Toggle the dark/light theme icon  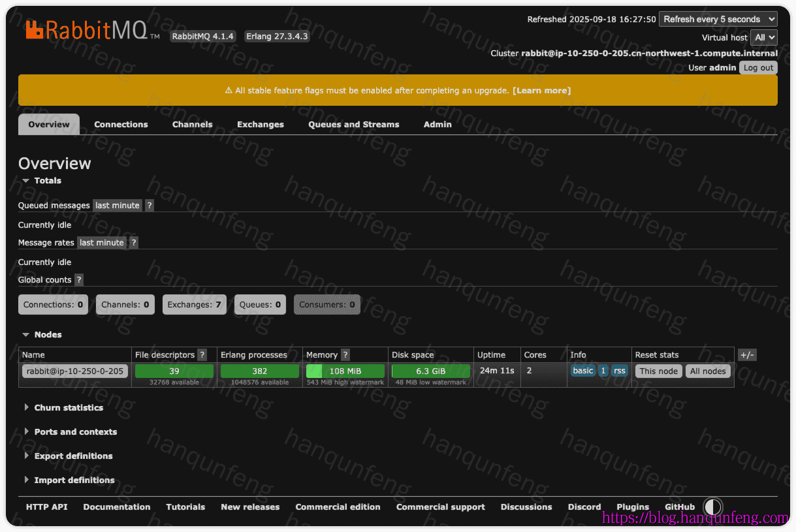click(x=712, y=507)
